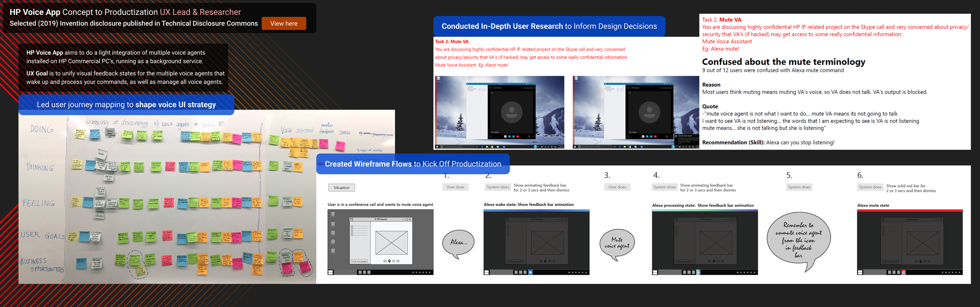Click 'Alexa processing state: Show feedback bar animation' caption

pos(703,205)
